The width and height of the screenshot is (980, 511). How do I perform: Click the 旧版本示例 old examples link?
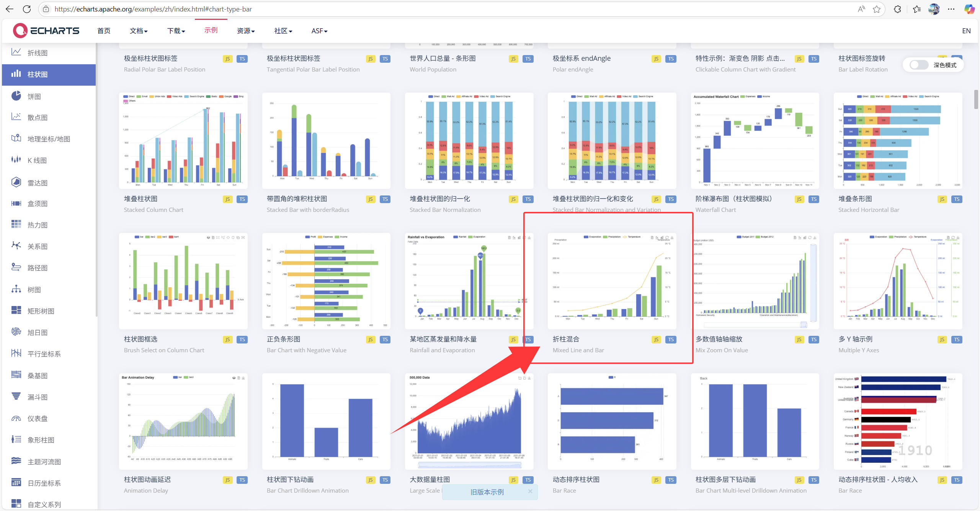(x=487, y=492)
